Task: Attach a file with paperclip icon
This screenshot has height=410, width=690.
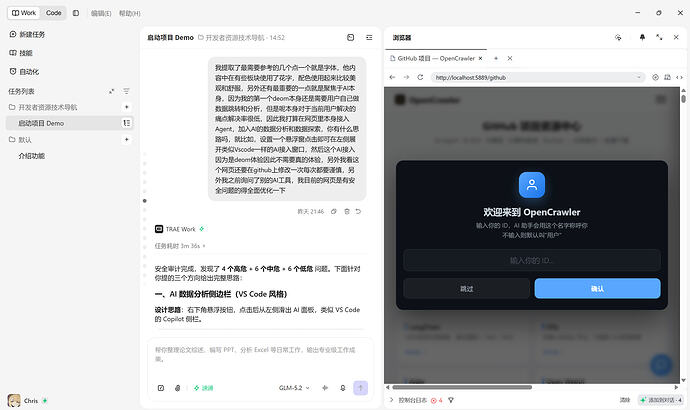Action: (x=177, y=388)
